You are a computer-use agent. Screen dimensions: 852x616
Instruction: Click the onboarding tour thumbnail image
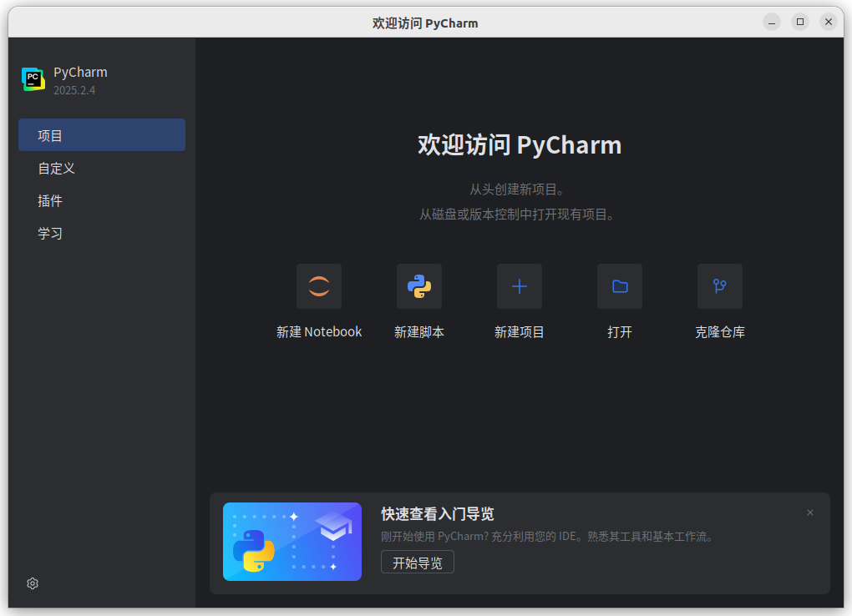292,542
